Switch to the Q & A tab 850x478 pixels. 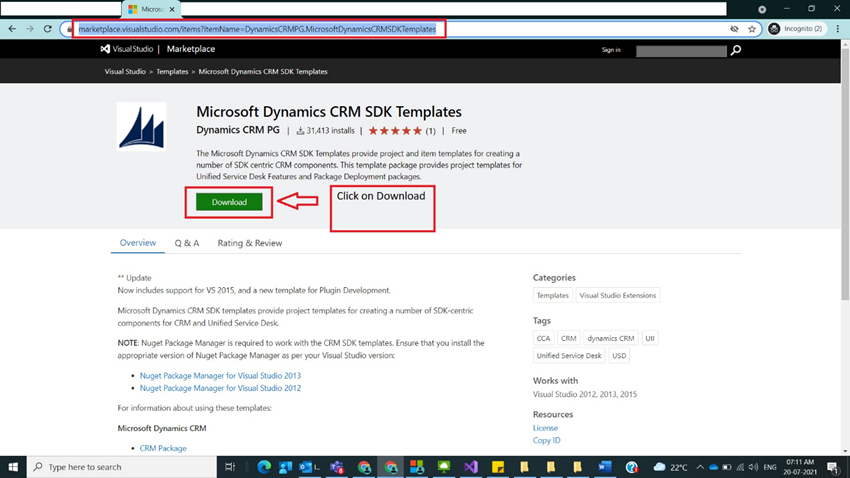click(186, 243)
